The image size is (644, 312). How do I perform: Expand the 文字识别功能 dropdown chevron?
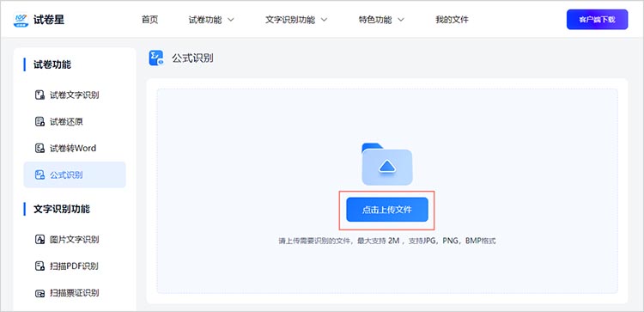pyautogui.click(x=324, y=20)
